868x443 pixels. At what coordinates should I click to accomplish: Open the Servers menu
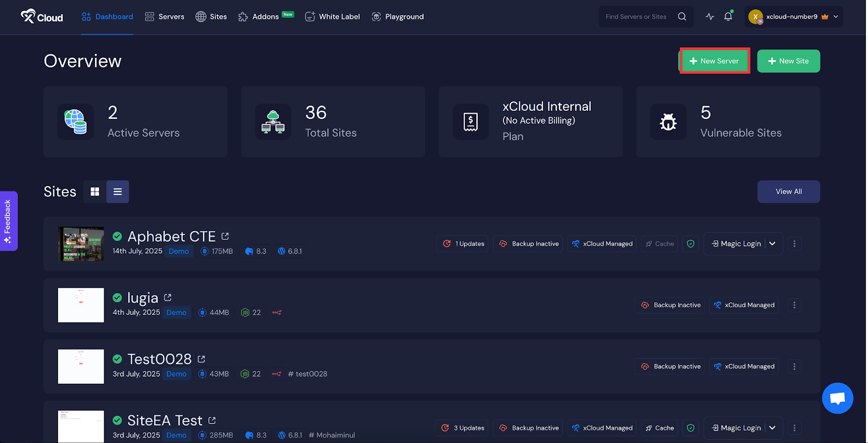[x=165, y=17]
